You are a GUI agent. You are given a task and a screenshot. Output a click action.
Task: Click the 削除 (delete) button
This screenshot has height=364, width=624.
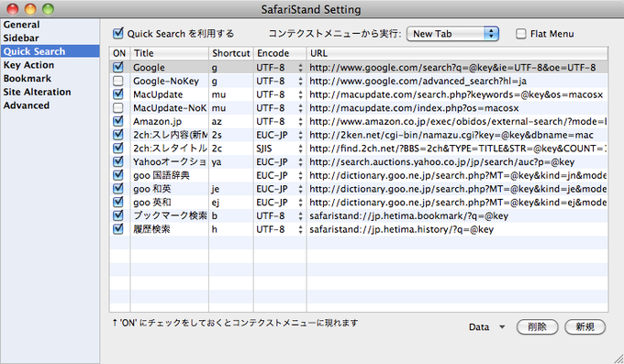537,327
